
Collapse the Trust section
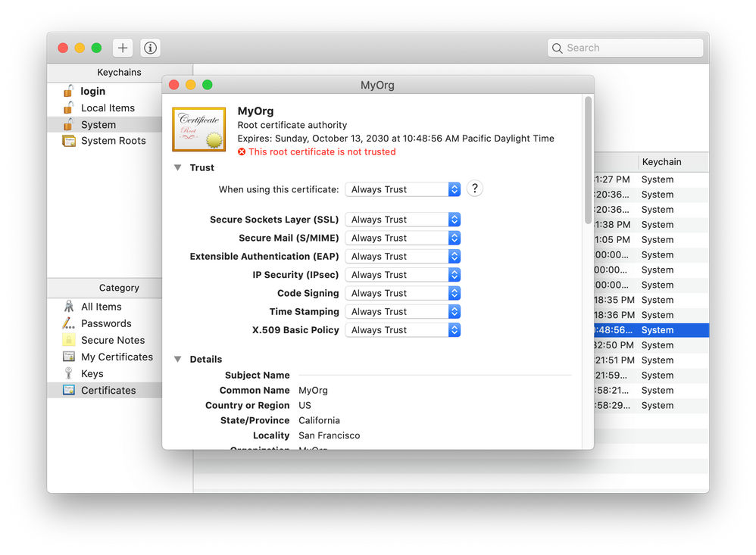coord(180,167)
